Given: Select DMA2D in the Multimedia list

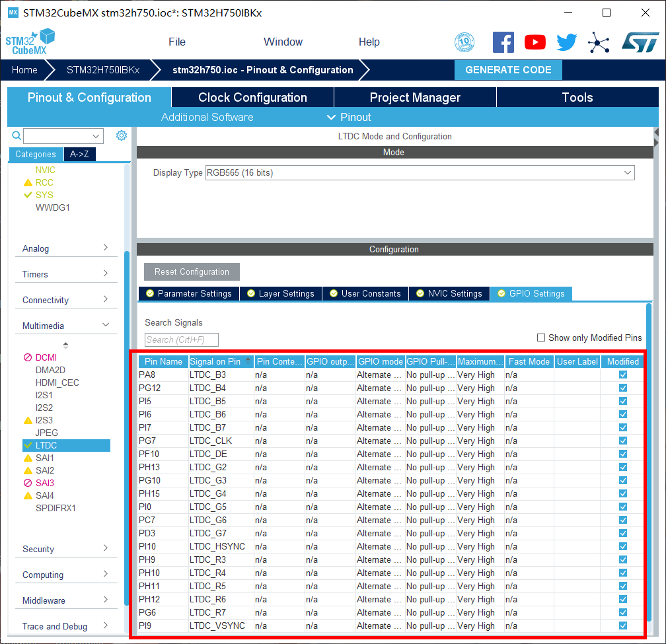Looking at the screenshot, I should [x=50, y=370].
